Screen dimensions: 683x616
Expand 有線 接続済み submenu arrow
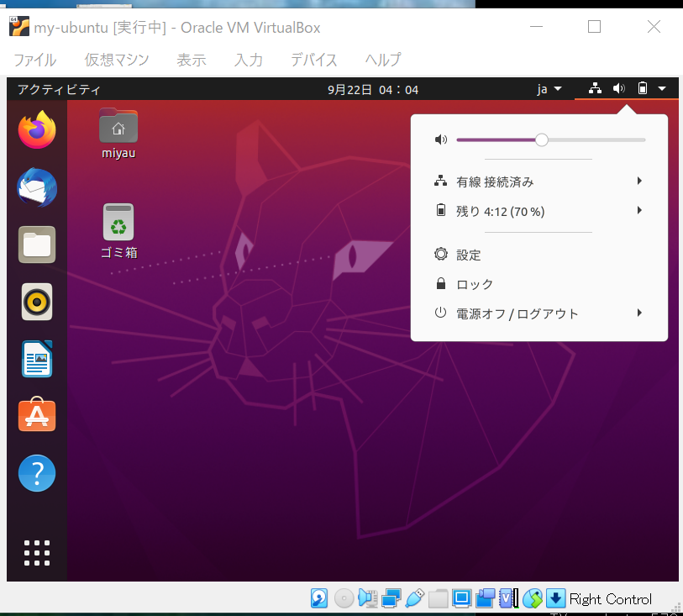click(639, 181)
